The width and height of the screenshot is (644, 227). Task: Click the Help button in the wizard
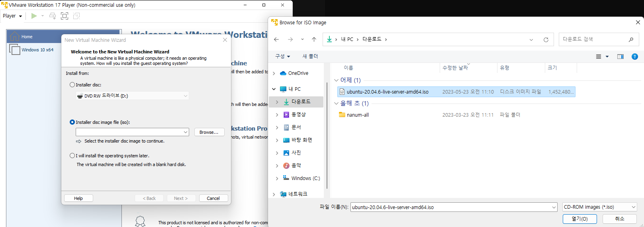click(x=78, y=198)
